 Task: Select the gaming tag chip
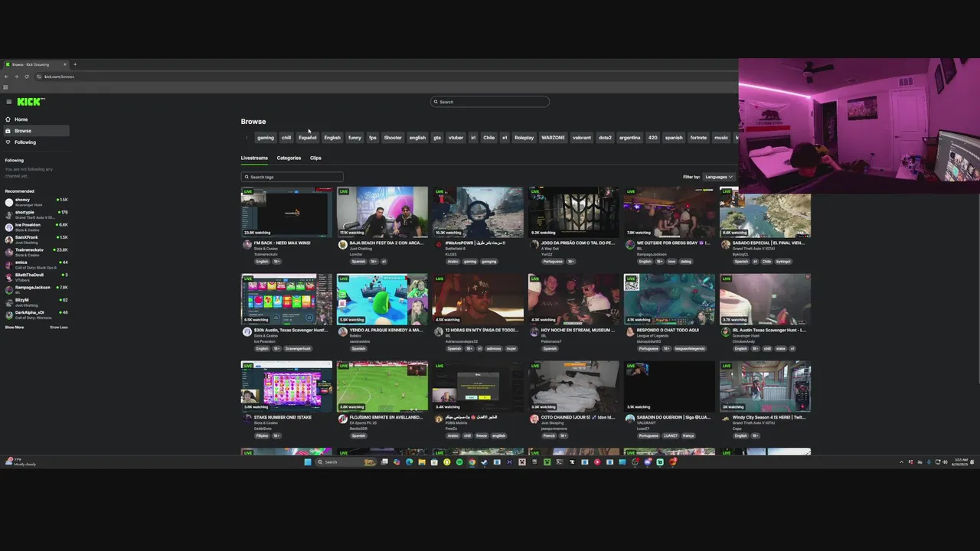[x=266, y=138]
